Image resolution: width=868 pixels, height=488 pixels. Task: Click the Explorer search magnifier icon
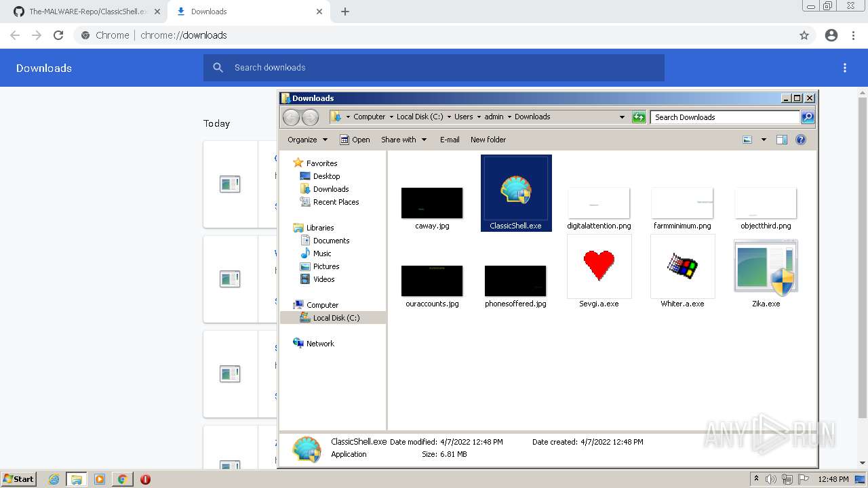pos(808,117)
